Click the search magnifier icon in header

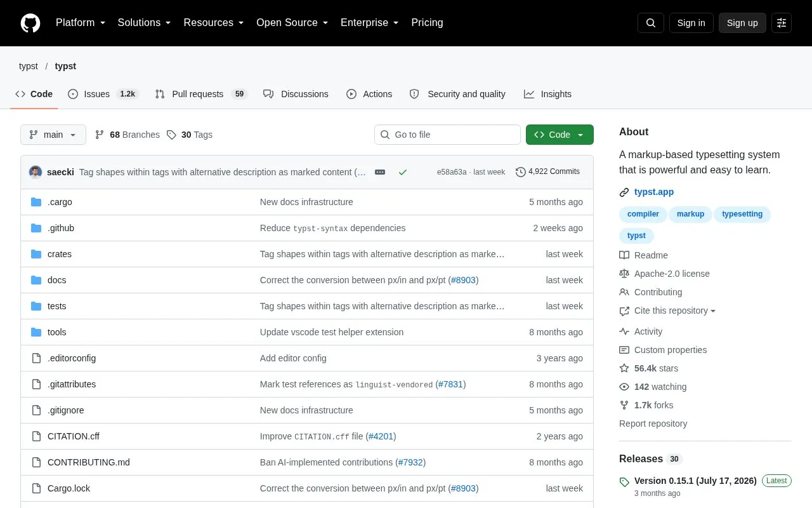coord(651,23)
